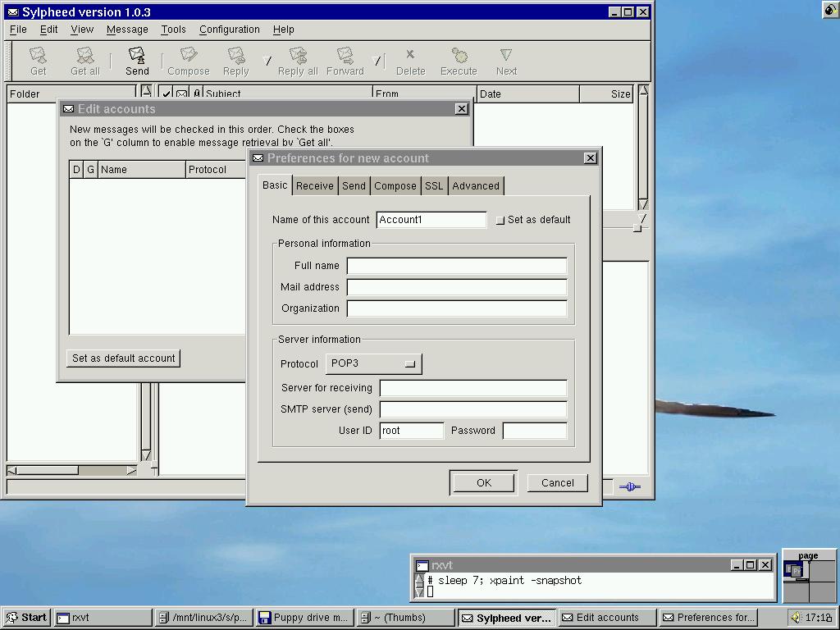This screenshot has height=630, width=840.
Task: Close the Edit accounts dialog
Action: (461, 109)
